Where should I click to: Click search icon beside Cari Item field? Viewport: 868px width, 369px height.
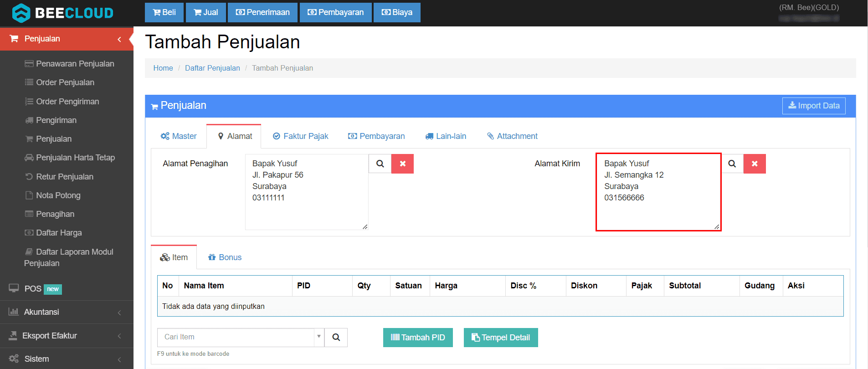[336, 338]
